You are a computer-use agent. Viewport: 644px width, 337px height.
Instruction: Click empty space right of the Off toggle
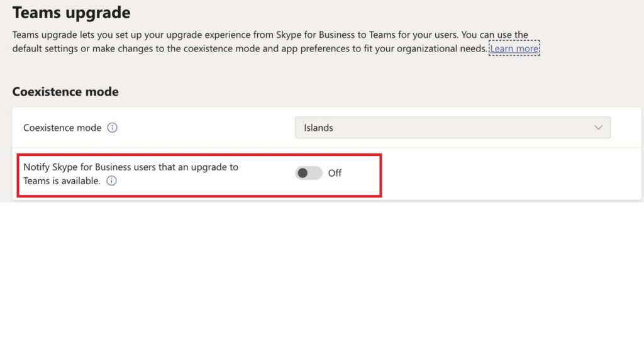[503, 174]
